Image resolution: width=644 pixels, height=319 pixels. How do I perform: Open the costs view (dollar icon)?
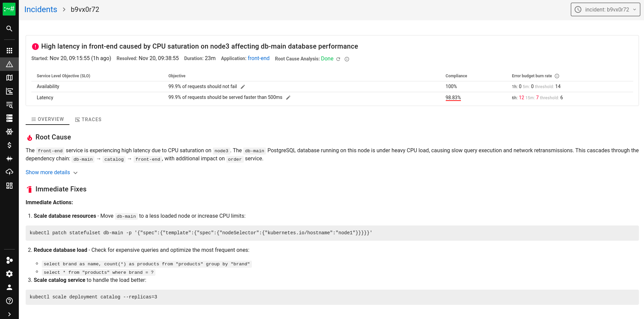click(9, 145)
